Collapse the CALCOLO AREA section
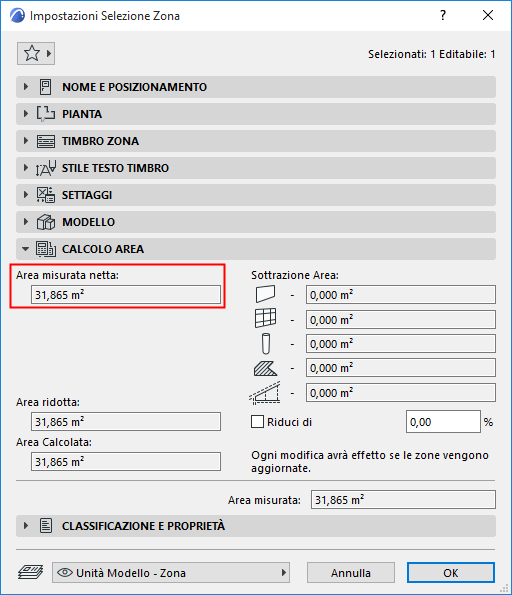The width and height of the screenshot is (512, 595). coord(256,249)
